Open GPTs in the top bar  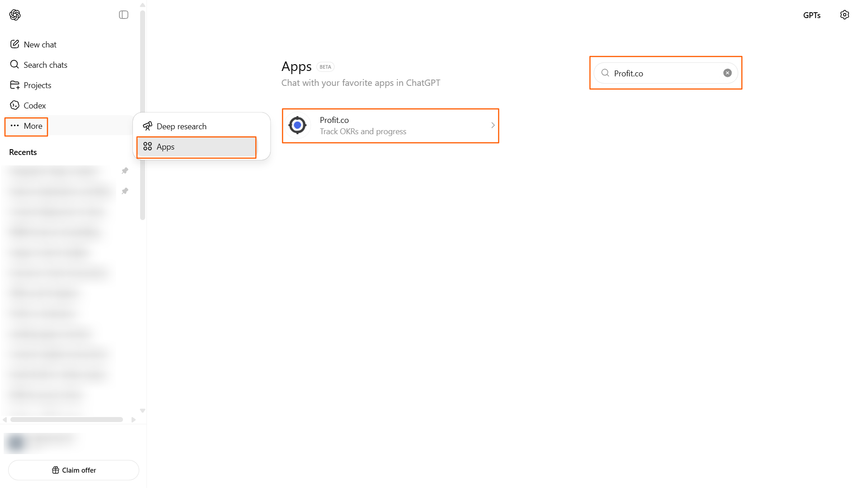point(811,15)
